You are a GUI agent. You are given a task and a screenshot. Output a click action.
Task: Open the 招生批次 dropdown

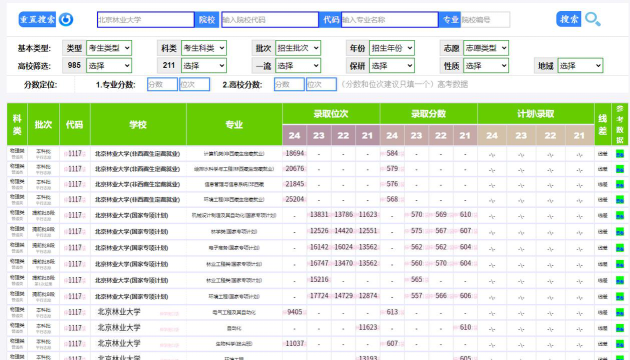(298, 48)
